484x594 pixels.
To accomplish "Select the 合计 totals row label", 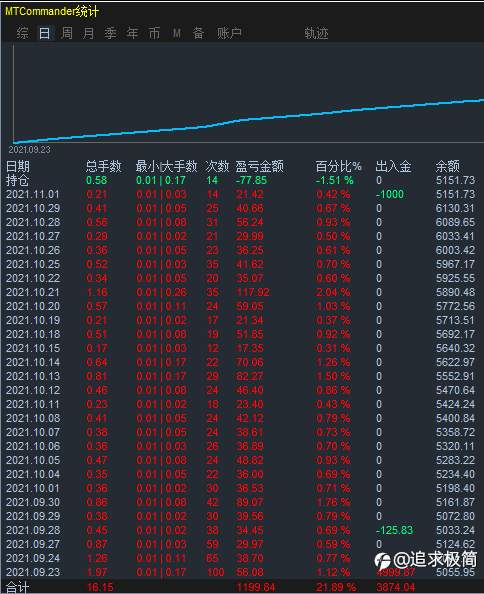I will click(17, 588).
